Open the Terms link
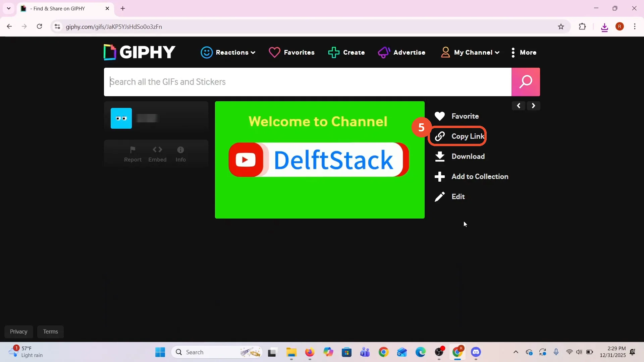This screenshot has width=644, height=362. 50,331
